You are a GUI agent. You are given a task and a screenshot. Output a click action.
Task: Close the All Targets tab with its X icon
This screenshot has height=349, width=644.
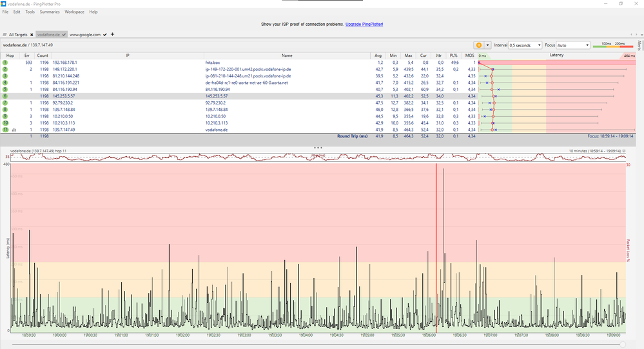[31, 34]
